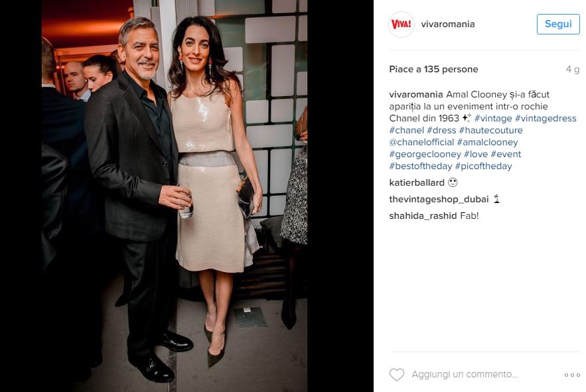Open the #bestoftheday hashtag
The height and width of the screenshot is (392, 586).
click(421, 166)
